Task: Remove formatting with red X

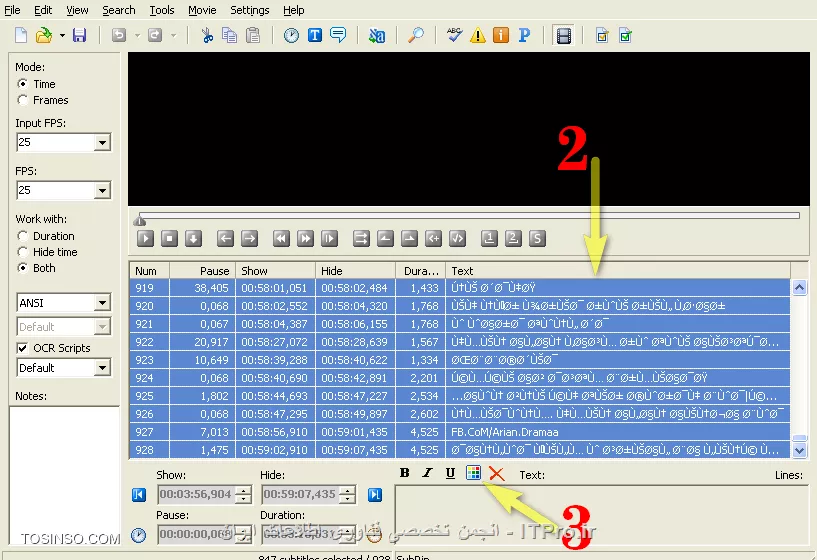Action: [x=497, y=474]
